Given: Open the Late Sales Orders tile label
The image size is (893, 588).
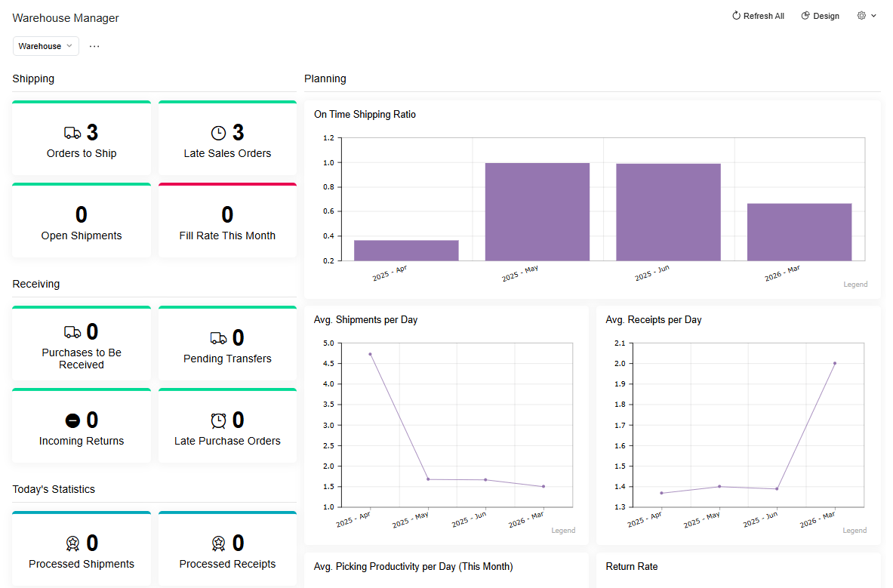Looking at the screenshot, I should coord(227,153).
